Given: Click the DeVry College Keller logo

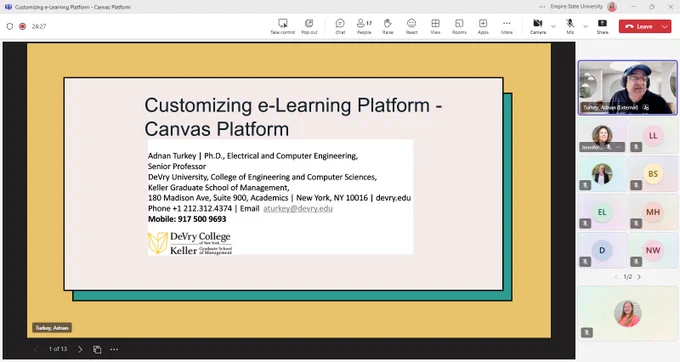Looking at the screenshot, I should coord(190,243).
